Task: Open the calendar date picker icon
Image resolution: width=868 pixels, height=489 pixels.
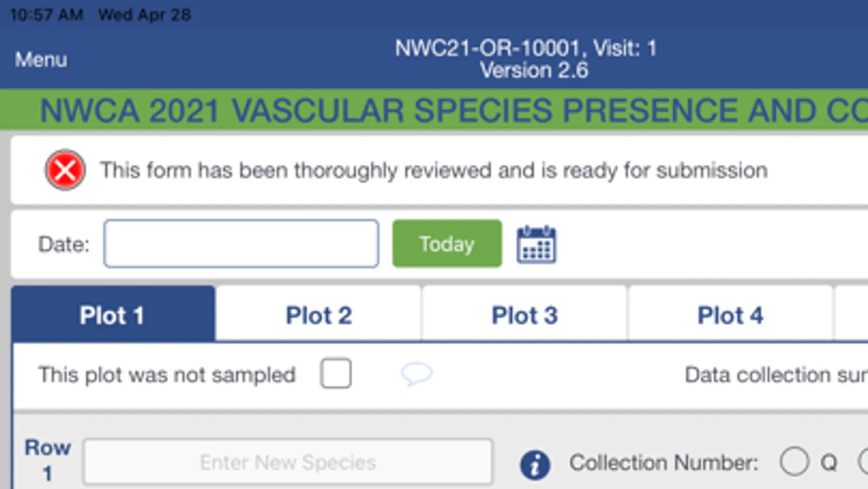Action: (536, 244)
